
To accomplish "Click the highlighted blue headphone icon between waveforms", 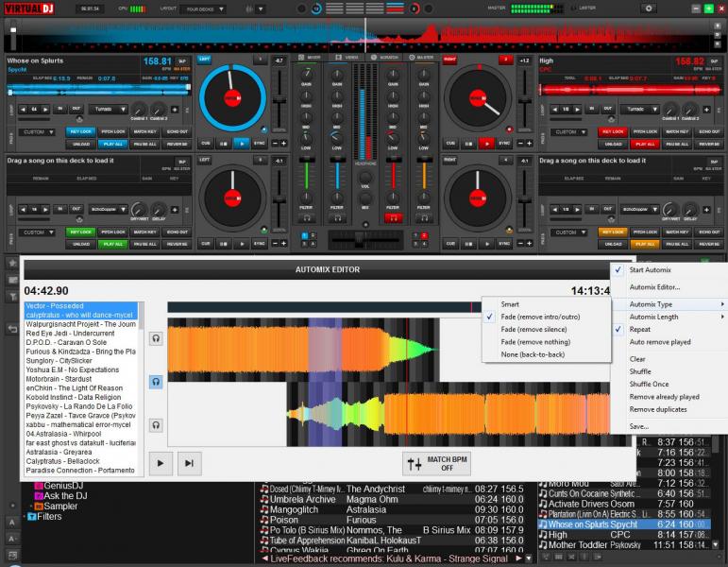I will (x=156, y=382).
